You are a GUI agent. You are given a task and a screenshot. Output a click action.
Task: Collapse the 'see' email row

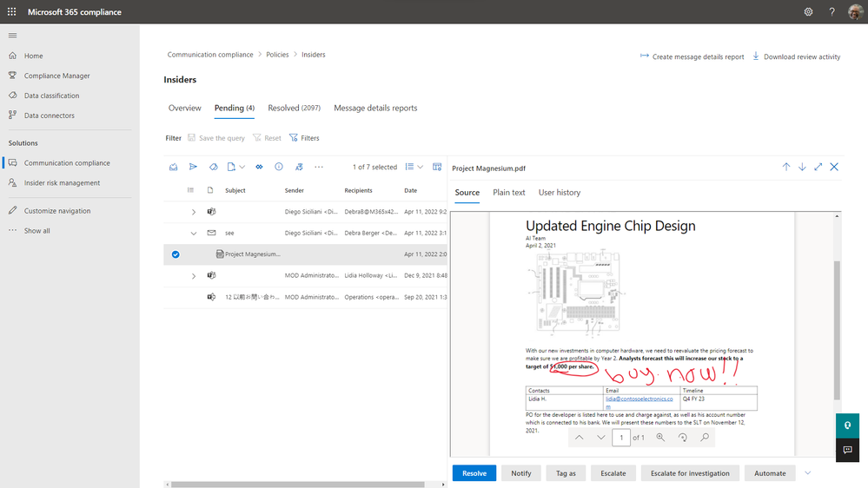tap(194, 234)
